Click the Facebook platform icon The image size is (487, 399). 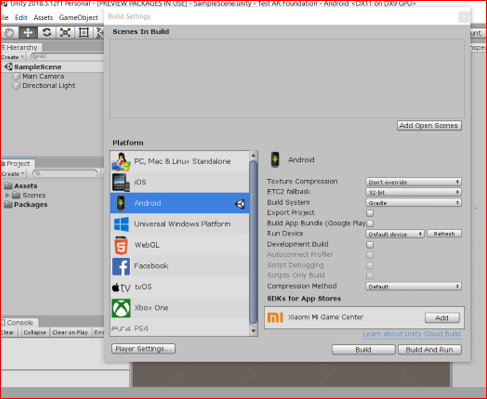pyautogui.click(x=121, y=266)
